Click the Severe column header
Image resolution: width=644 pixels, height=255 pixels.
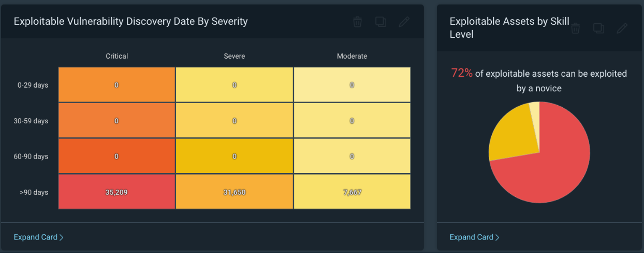click(235, 56)
